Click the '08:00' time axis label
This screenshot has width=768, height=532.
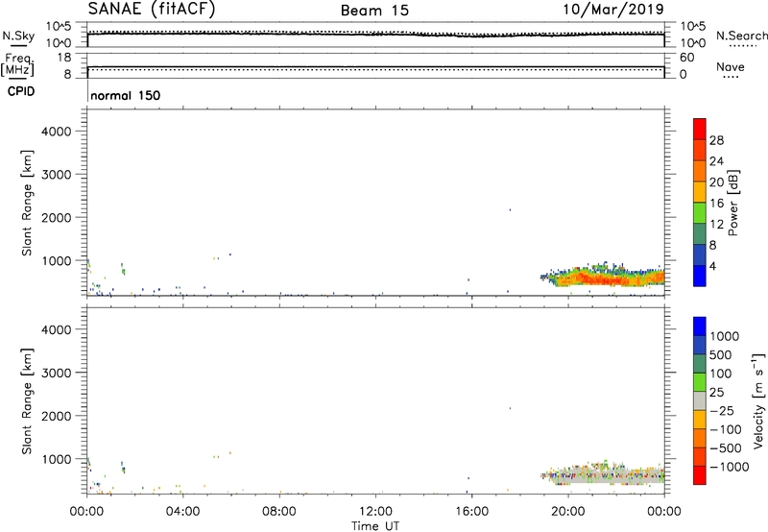pos(279,512)
